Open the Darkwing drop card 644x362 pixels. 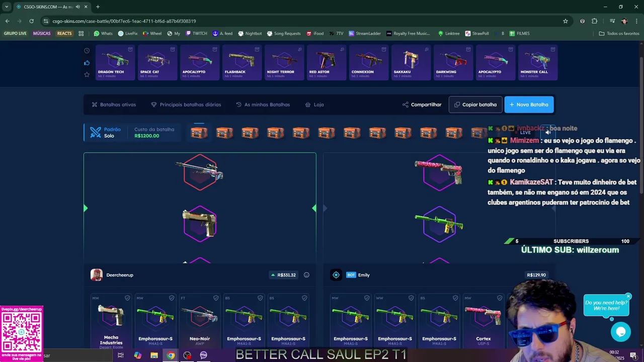point(453,62)
